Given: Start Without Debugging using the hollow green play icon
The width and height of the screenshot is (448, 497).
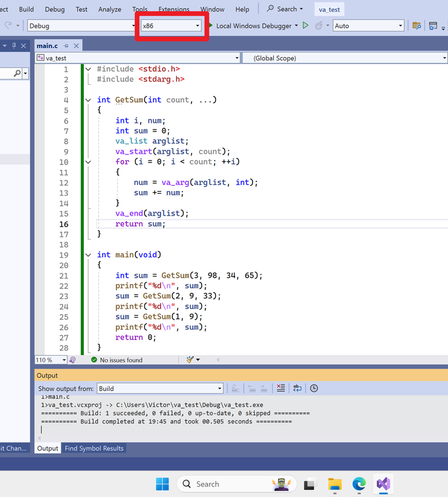Looking at the screenshot, I should [306, 26].
